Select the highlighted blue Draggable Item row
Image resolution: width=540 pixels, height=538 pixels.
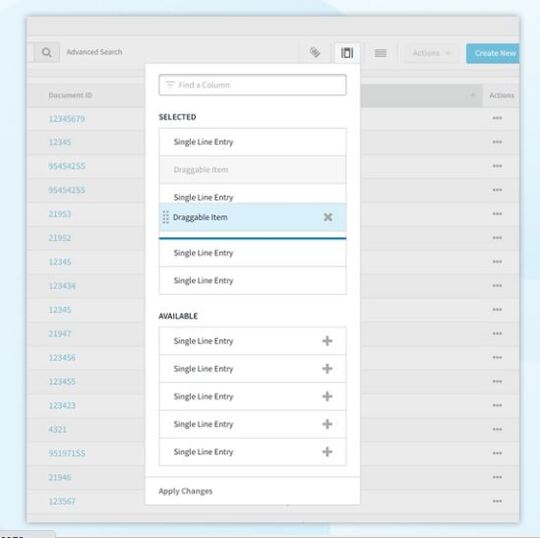click(x=252, y=217)
